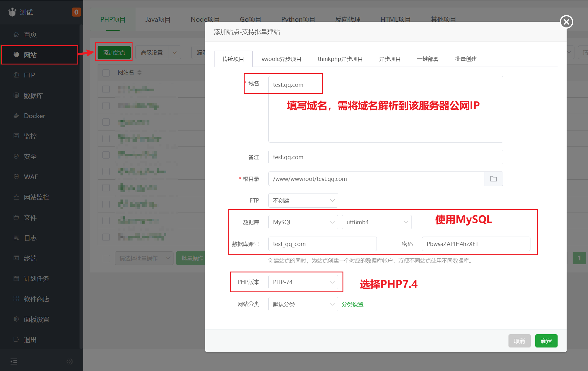Tick the checkbox next to batch operations

click(106, 258)
